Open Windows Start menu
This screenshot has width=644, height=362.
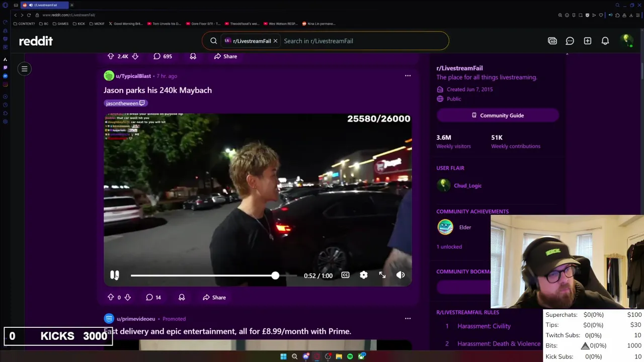tap(283, 356)
